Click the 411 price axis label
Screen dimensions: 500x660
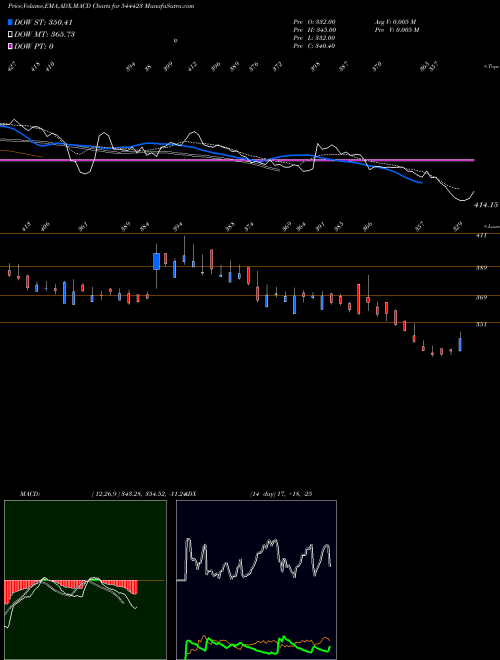tap(481, 236)
